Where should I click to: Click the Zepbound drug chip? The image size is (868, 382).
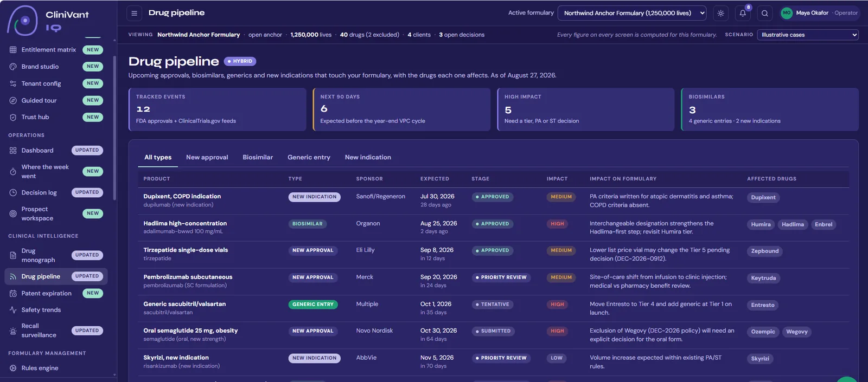[x=765, y=251]
